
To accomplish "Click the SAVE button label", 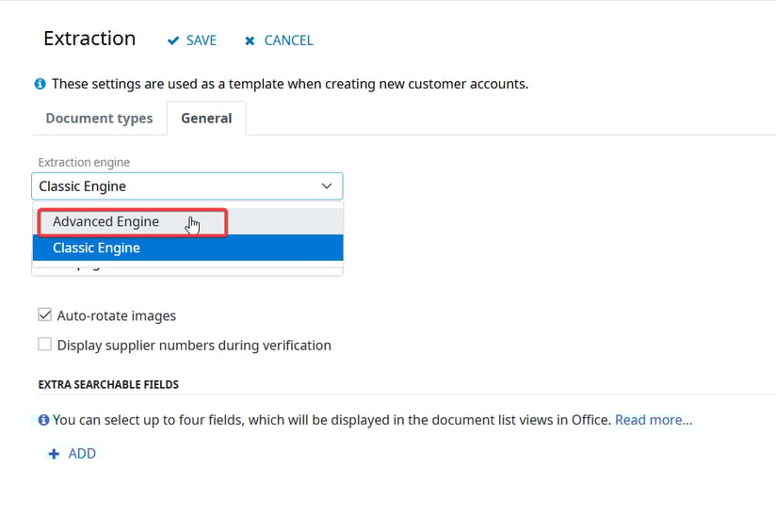I will [202, 40].
